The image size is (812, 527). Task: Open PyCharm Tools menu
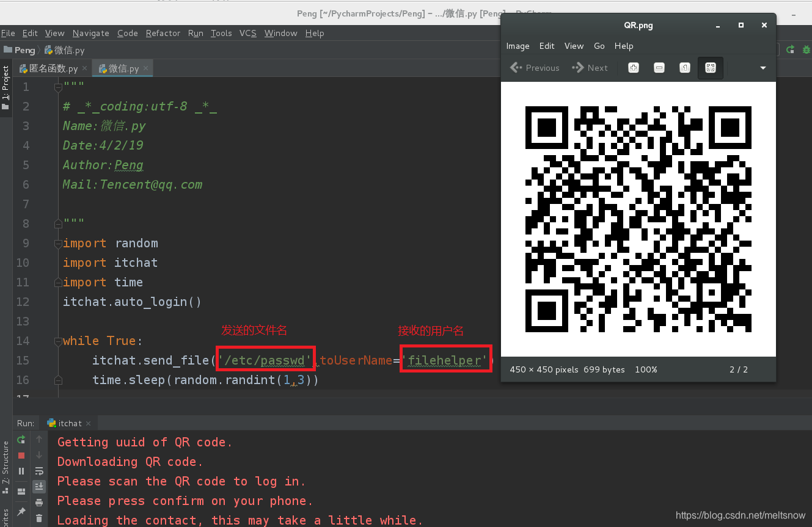point(221,33)
